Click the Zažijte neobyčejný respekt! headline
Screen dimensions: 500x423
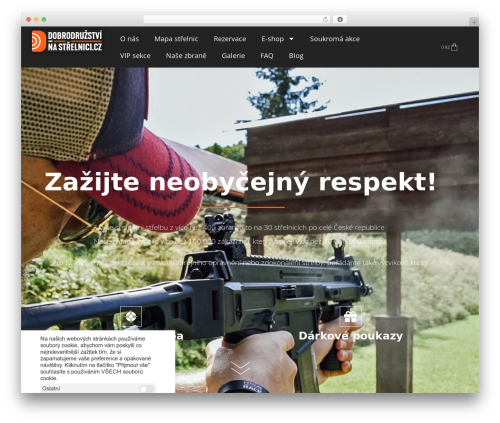click(240, 182)
